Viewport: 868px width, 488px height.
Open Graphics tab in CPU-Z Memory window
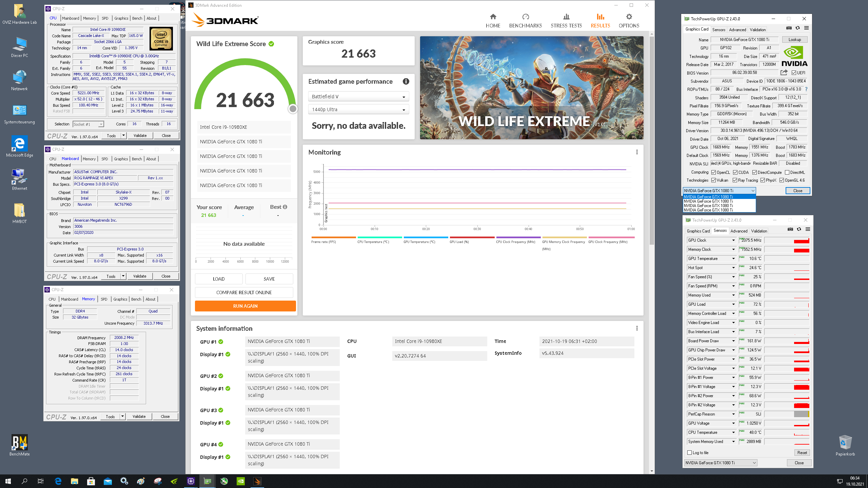tap(120, 299)
